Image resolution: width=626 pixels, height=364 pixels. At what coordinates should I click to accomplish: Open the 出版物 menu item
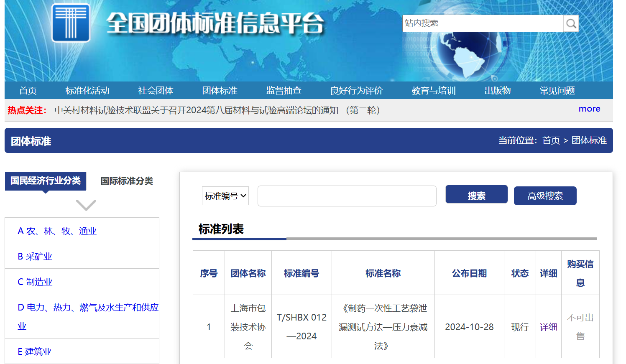click(498, 90)
